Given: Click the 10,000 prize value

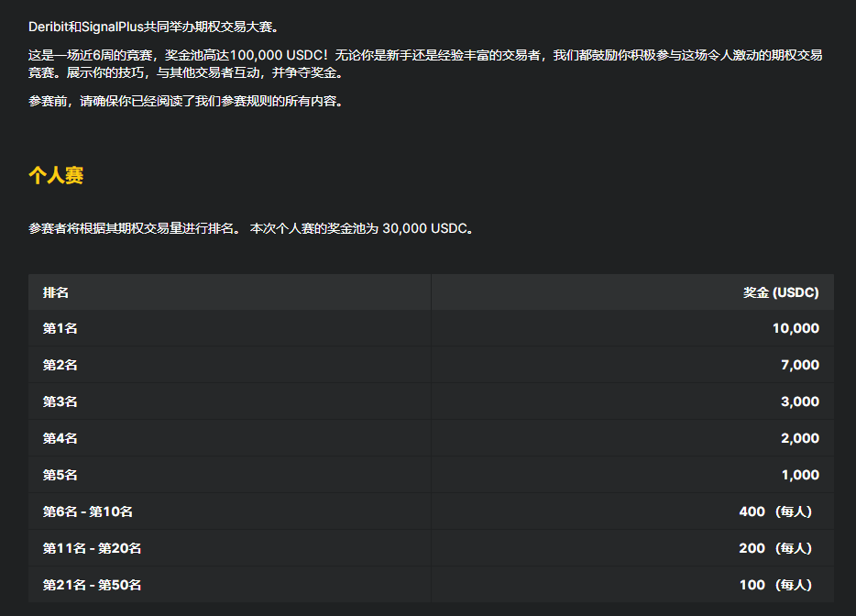Looking at the screenshot, I should (x=796, y=328).
